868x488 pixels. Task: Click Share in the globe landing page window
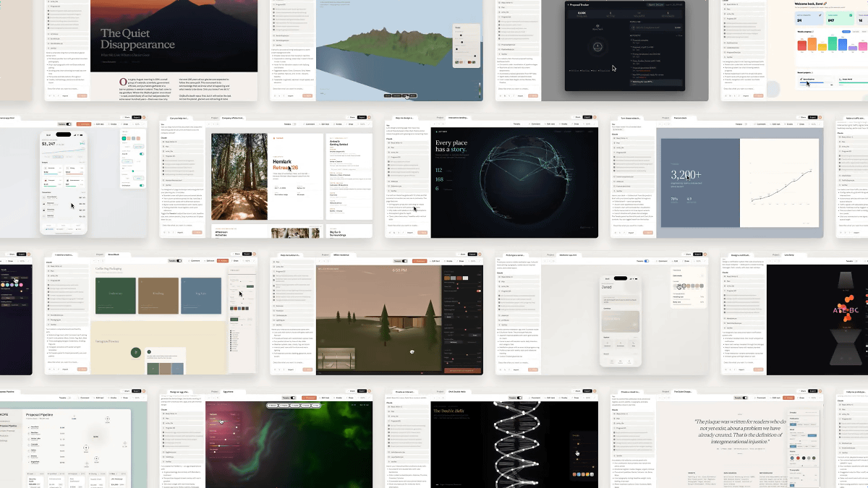pyautogui.click(x=578, y=116)
